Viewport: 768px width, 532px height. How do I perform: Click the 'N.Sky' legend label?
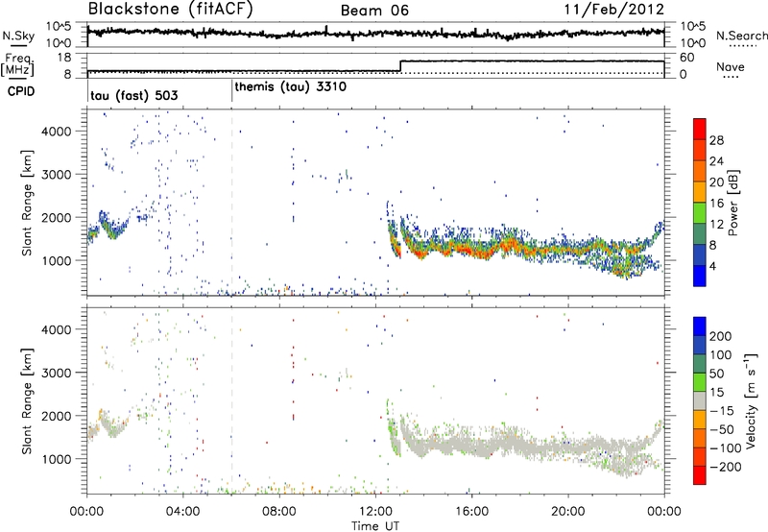coord(18,36)
